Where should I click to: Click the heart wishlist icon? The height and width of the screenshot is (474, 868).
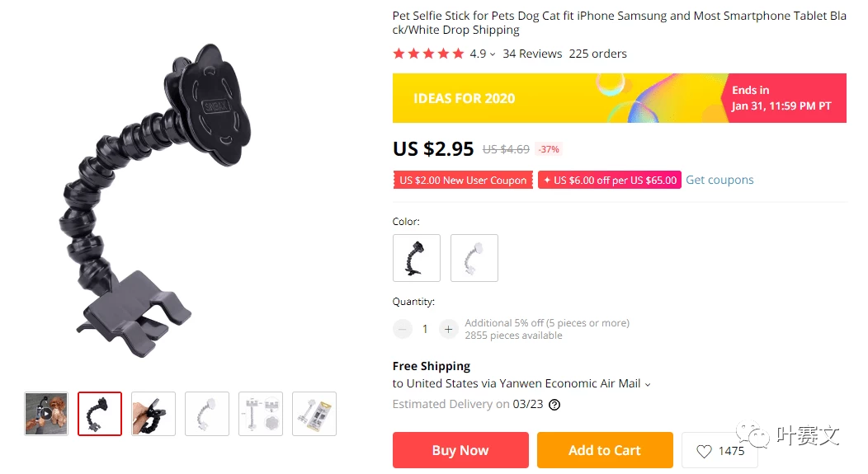click(704, 451)
